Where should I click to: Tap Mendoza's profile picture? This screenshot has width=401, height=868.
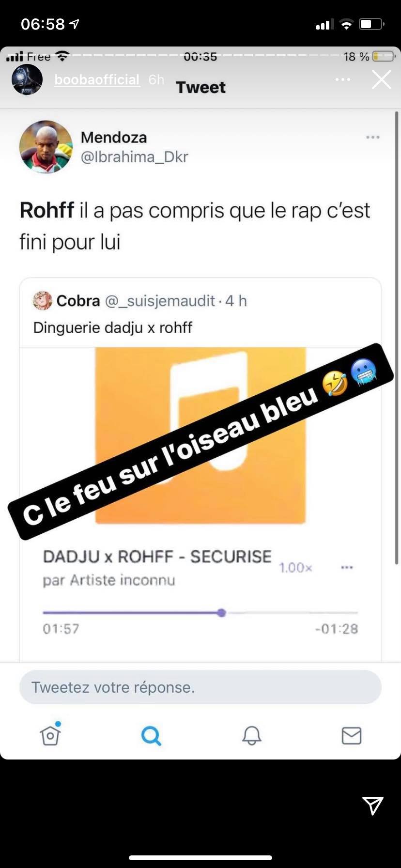[x=46, y=147]
